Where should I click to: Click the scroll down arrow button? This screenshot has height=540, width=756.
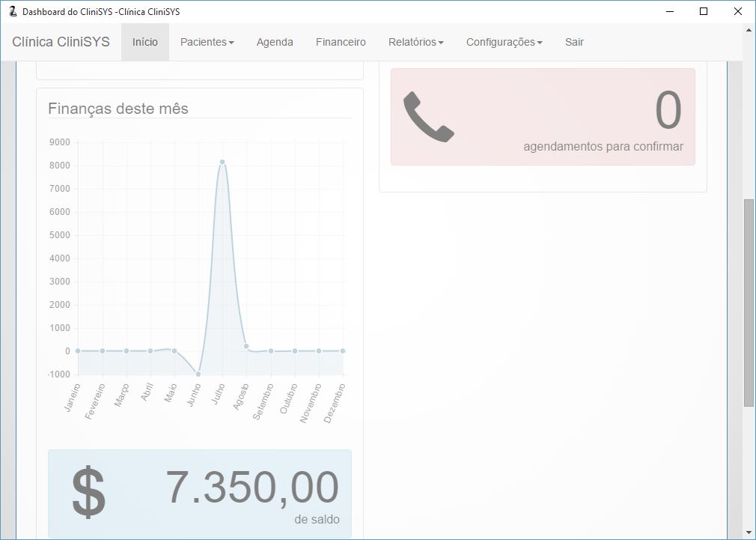pos(749,533)
